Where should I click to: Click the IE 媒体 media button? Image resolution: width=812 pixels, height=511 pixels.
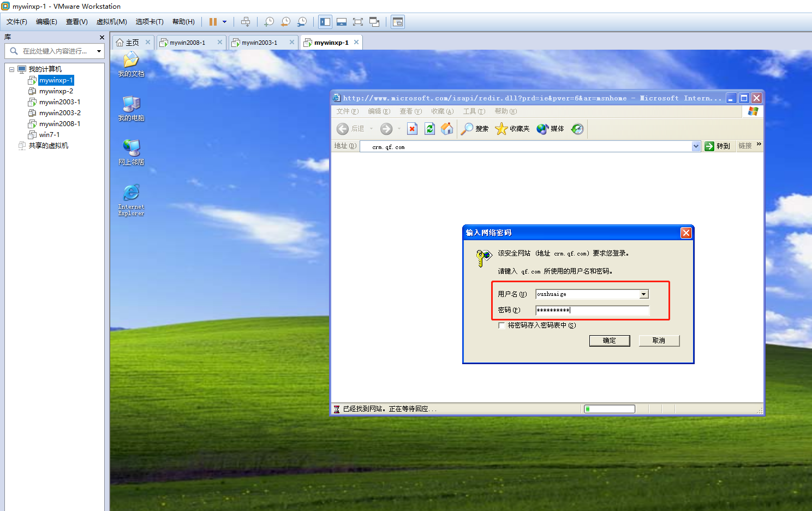pos(550,129)
